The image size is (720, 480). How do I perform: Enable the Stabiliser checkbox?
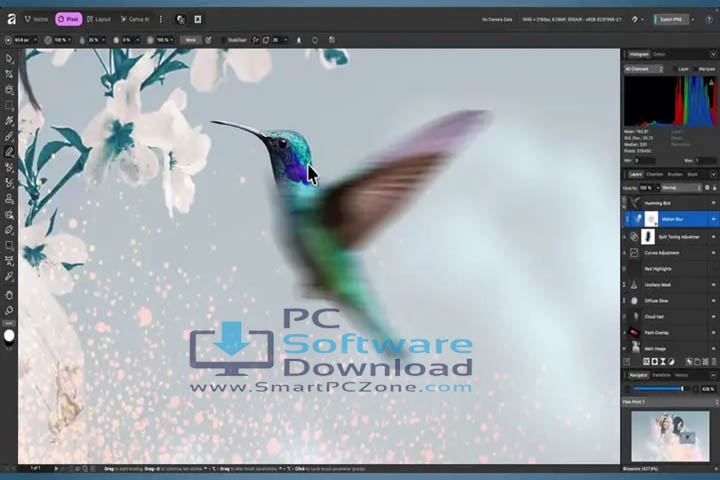coord(224,40)
